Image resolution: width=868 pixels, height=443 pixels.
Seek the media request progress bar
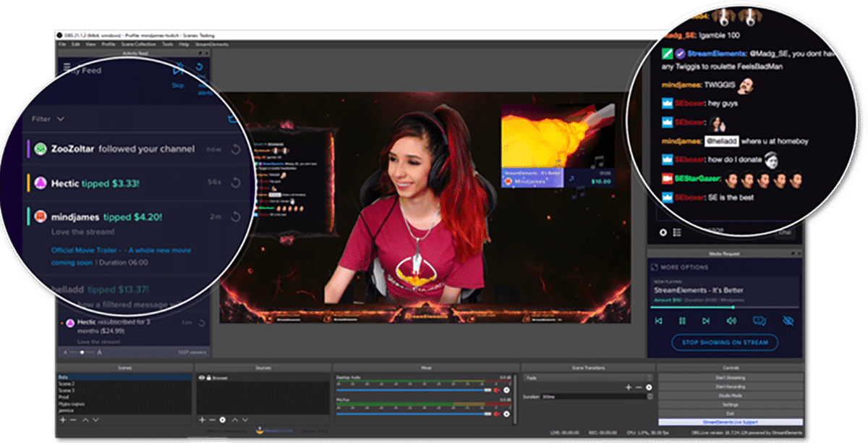pyautogui.click(x=724, y=307)
